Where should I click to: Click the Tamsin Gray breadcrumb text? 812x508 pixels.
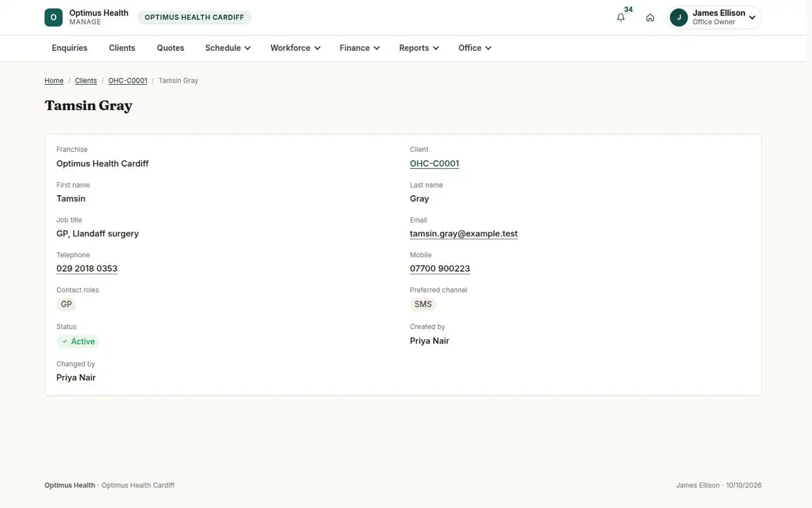[x=179, y=81]
